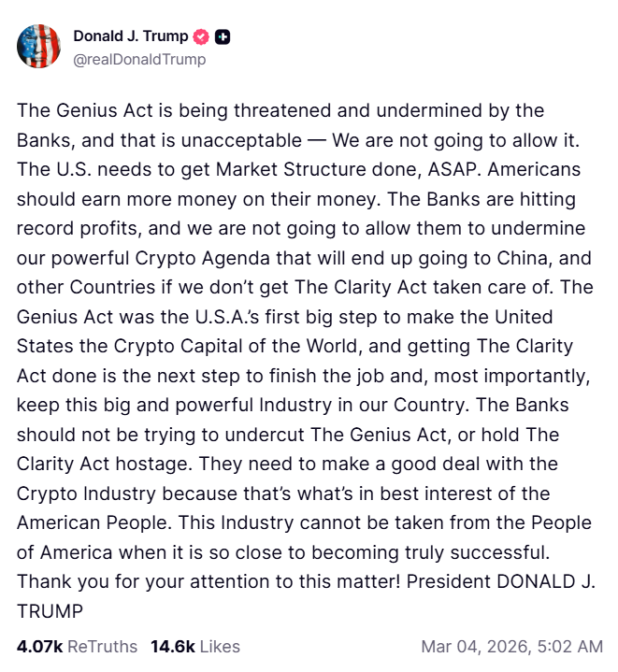Click the final word "TRUMP" of the signature
The height and width of the screenshot is (672, 618).
tap(50, 611)
